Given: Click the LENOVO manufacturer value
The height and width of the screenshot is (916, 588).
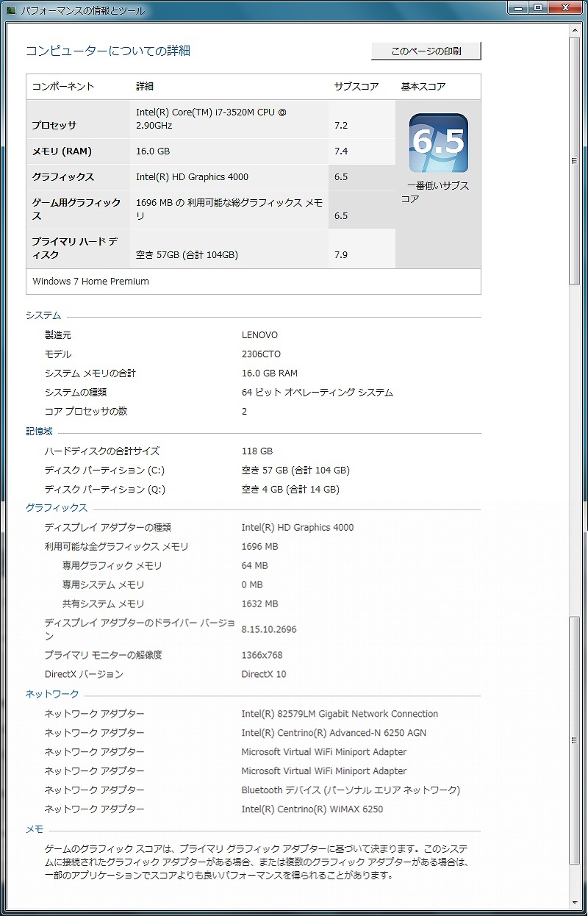Looking at the screenshot, I should (x=259, y=335).
